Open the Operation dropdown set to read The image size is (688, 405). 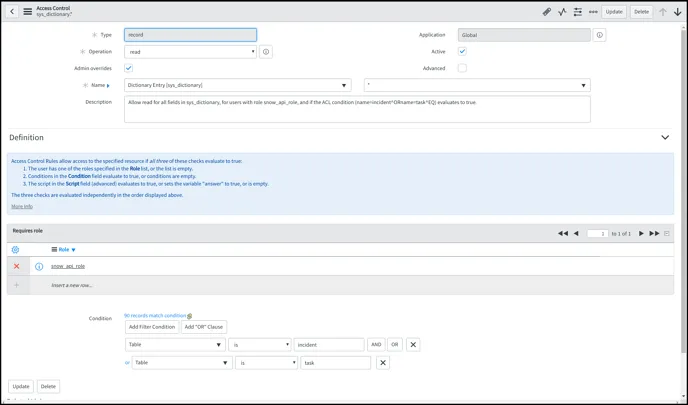pyautogui.click(x=190, y=52)
